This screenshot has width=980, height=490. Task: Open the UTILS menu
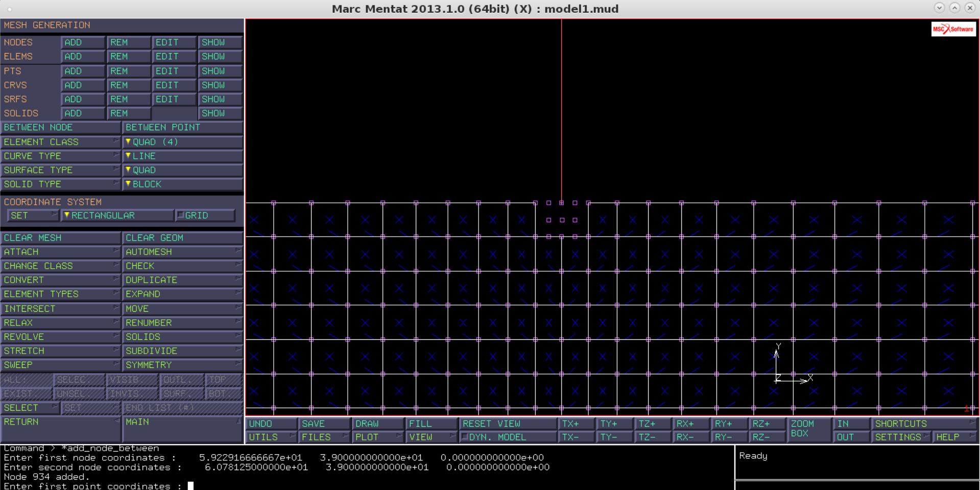tap(272, 437)
